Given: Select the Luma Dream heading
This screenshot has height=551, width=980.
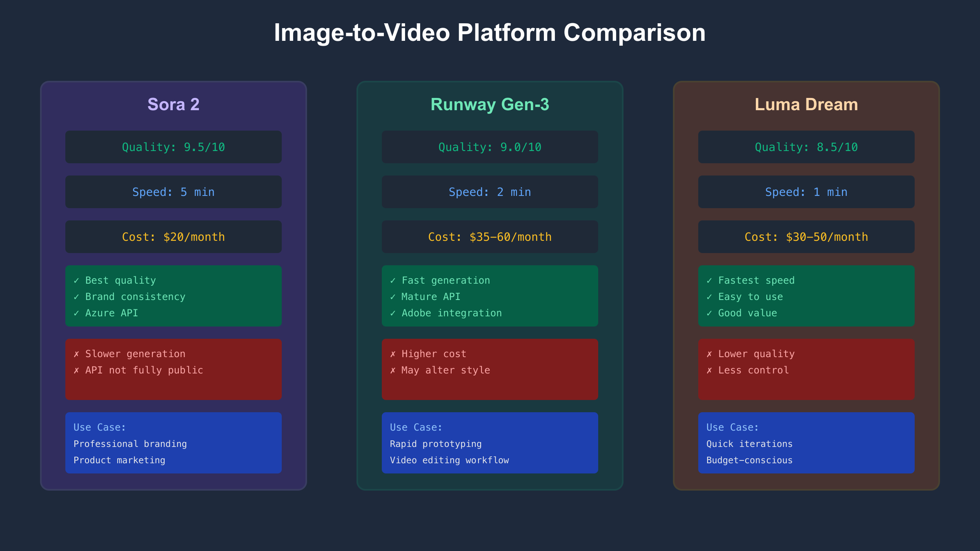Looking at the screenshot, I should coord(806,104).
